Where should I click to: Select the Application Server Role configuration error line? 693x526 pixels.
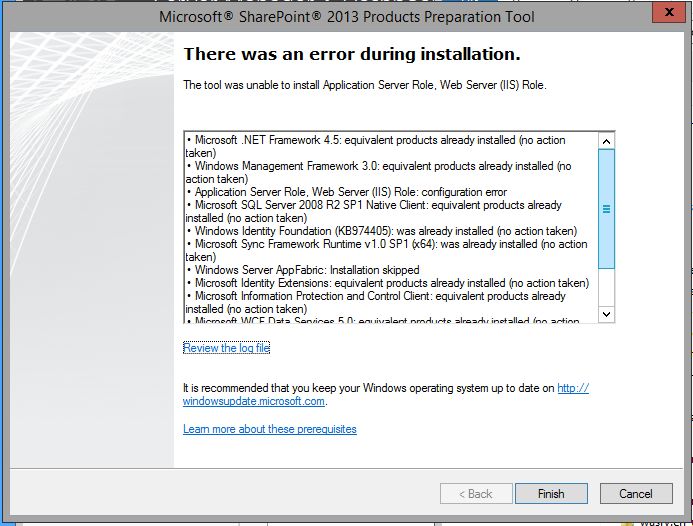(346, 192)
